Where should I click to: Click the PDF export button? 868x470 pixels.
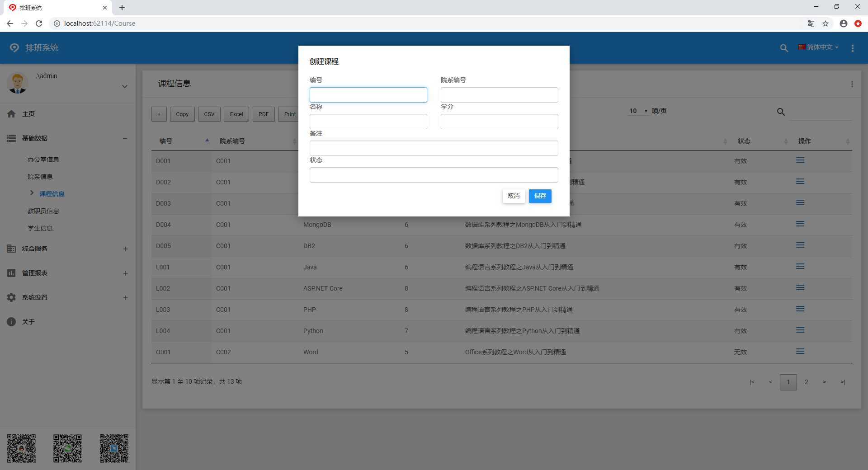pyautogui.click(x=264, y=114)
